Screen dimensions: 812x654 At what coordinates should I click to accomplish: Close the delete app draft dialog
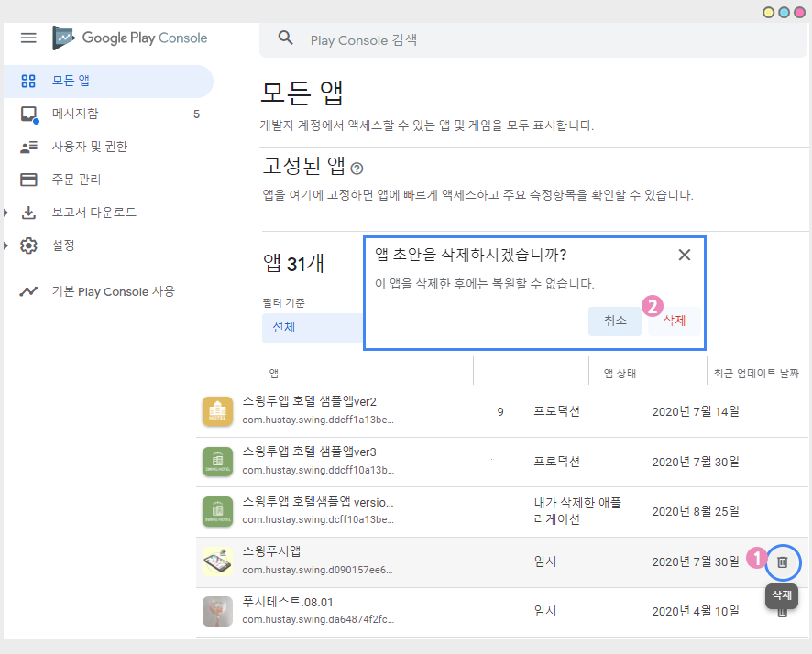pyautogui.click(x=684, y=255)
